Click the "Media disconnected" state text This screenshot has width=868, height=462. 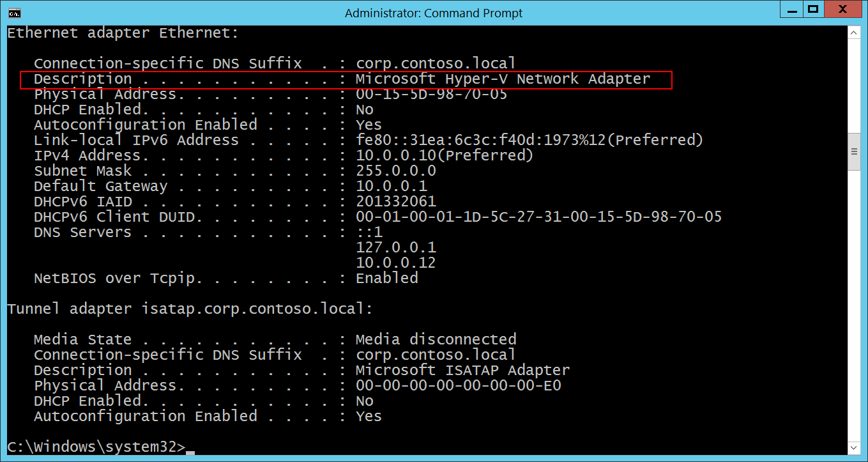436,339
